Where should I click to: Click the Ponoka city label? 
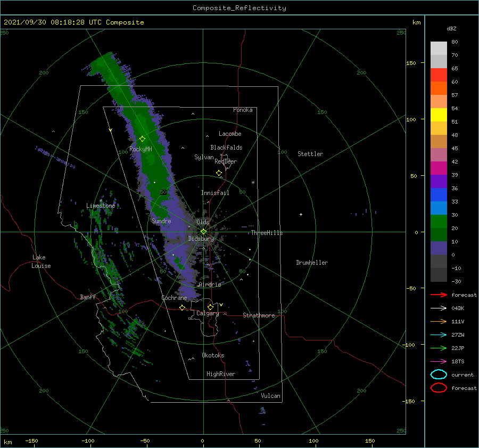pos(243,110)
